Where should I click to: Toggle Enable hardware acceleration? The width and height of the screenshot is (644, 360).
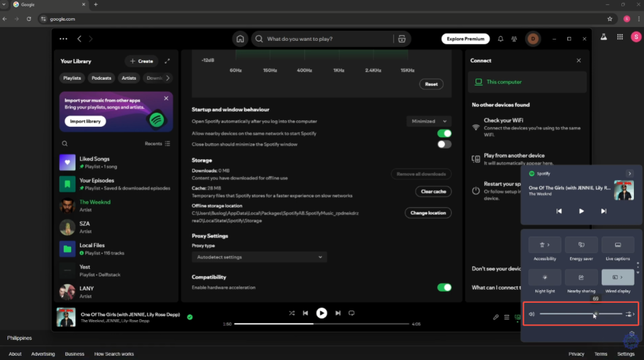click(x=444, y=287)
